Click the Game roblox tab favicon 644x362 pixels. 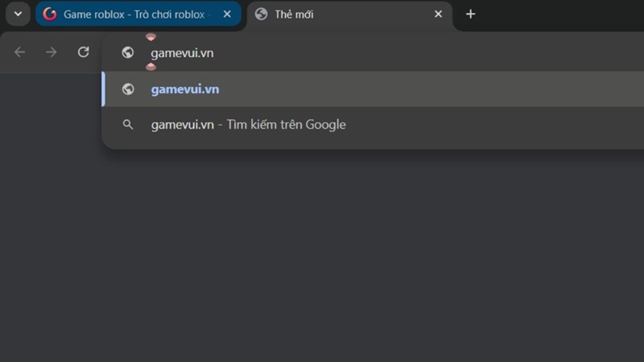(x=50, y=14)
